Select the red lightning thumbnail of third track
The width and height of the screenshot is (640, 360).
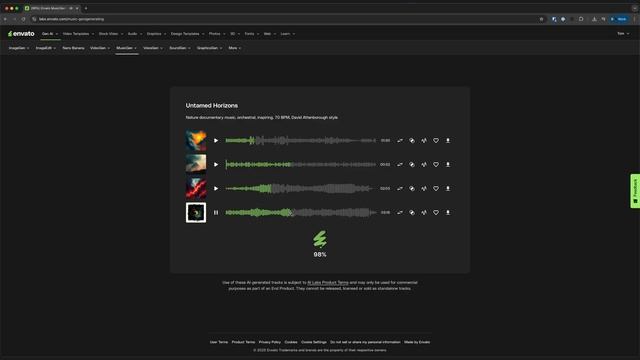click(196, 189)
